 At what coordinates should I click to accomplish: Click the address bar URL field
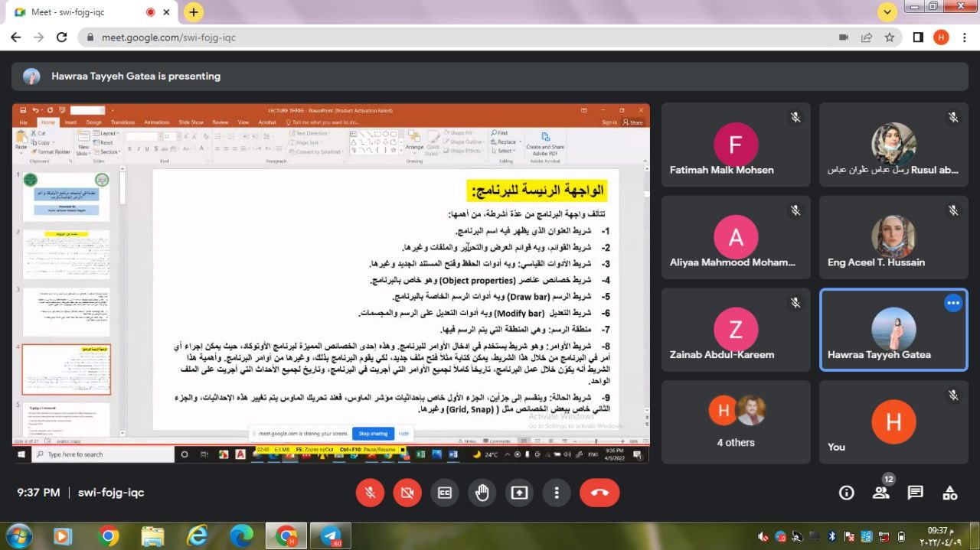[x=459, y=37]
